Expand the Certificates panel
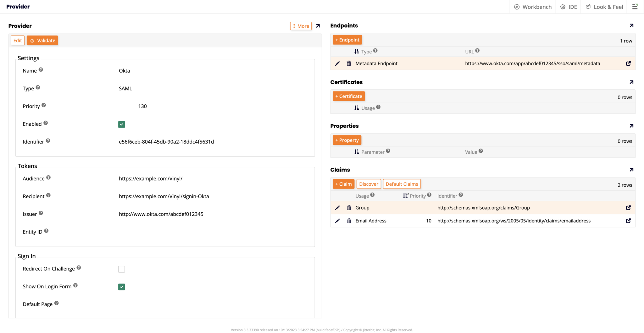This screenshot has width=644, height=333. tap(631, 82)
